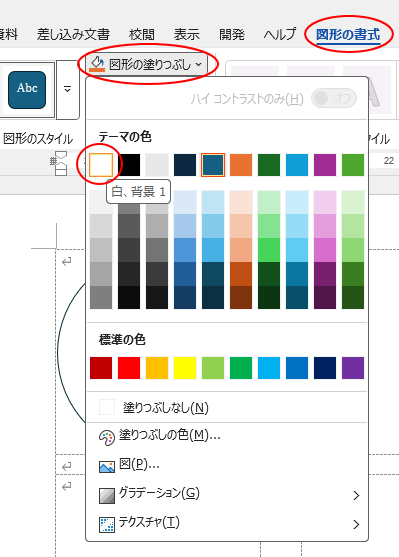
Task: Pick the dark red standard color
Action: point(101,368)
